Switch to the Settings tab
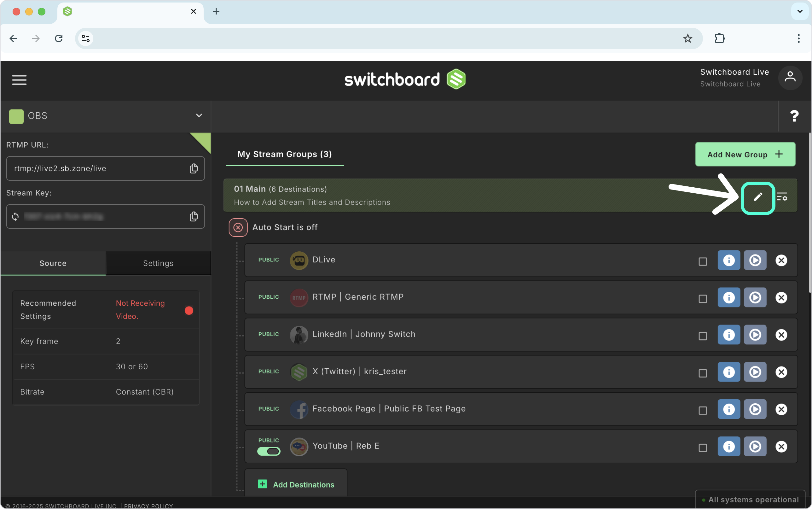This screenshot has height=509, width=812. pos(158,263)
